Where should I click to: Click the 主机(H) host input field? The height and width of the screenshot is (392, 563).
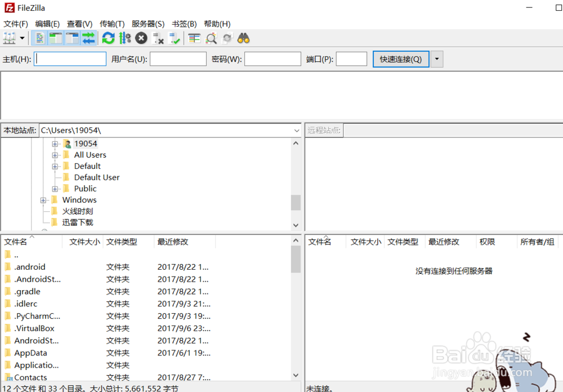coord(70,59)
